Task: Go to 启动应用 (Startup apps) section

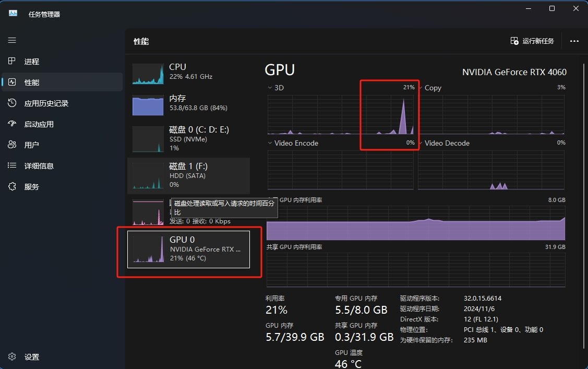Action: click(x=11, y=124)
